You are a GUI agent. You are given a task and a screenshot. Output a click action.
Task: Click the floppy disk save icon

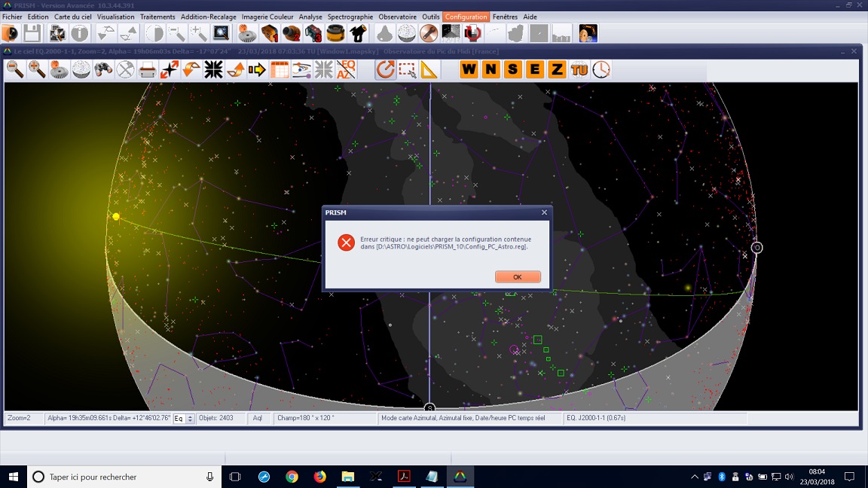[32, 33]
